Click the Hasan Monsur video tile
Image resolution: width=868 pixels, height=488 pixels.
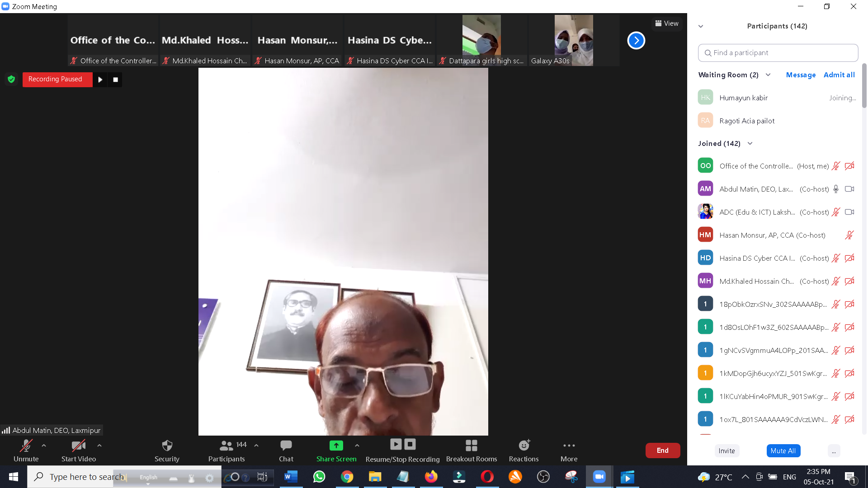coord(297,41)
